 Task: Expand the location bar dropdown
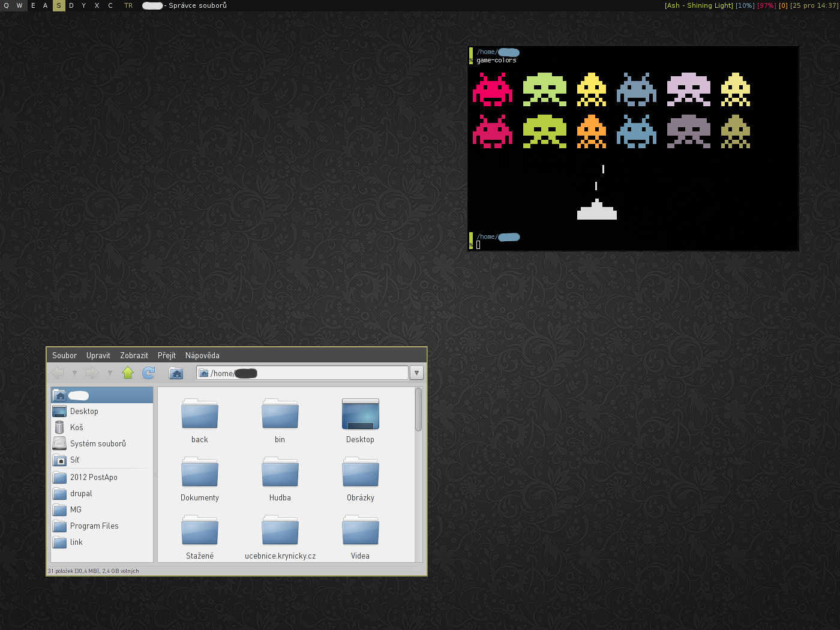(x=416, y=373)
